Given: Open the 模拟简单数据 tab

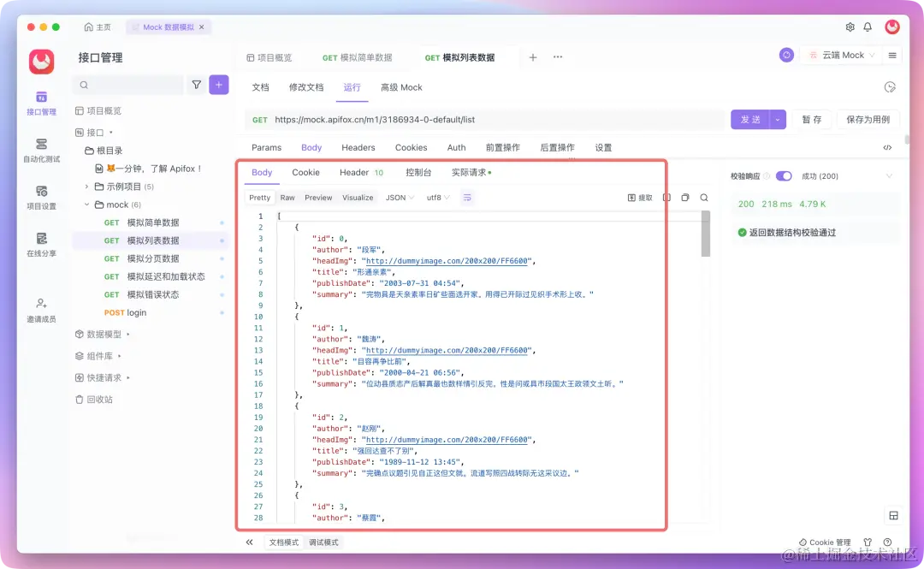Looking at the screenshot, I should coord(358,57).
